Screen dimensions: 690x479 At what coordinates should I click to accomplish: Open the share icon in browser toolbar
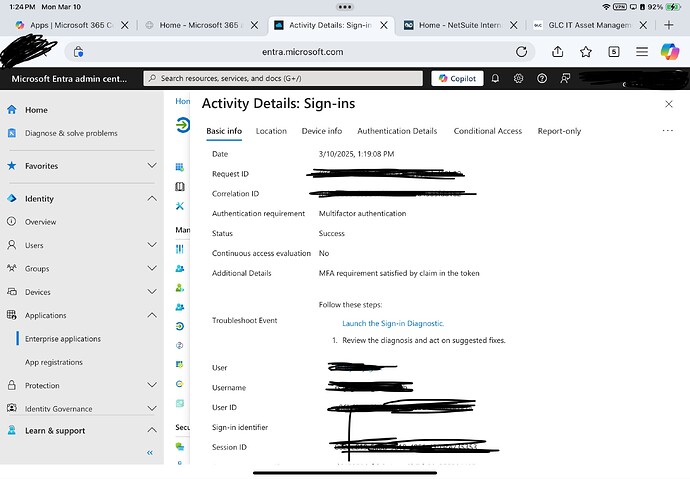click(x=558, y=51)
